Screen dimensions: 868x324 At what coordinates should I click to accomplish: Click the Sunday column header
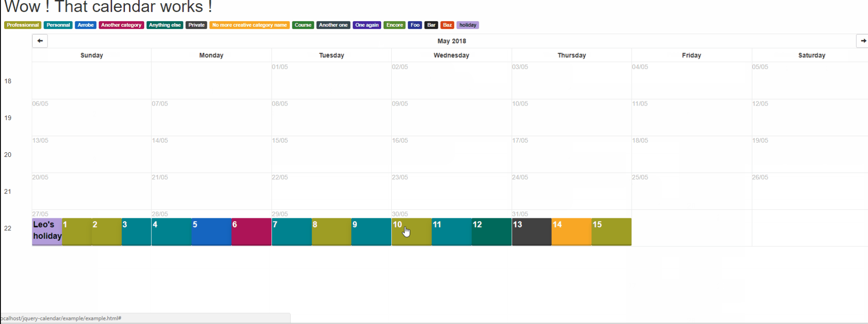click(x=92, y=55)
